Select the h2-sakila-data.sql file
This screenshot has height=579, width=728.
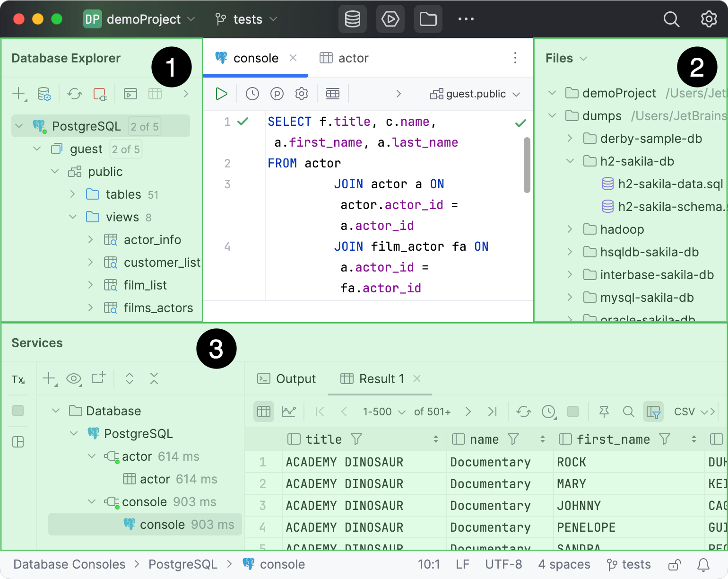point(670,184)
